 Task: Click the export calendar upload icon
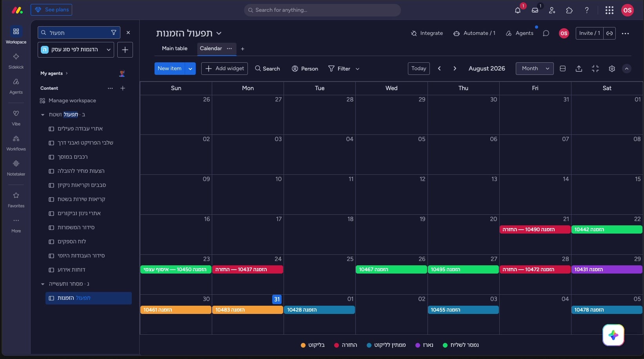click(x=579, y=69)
